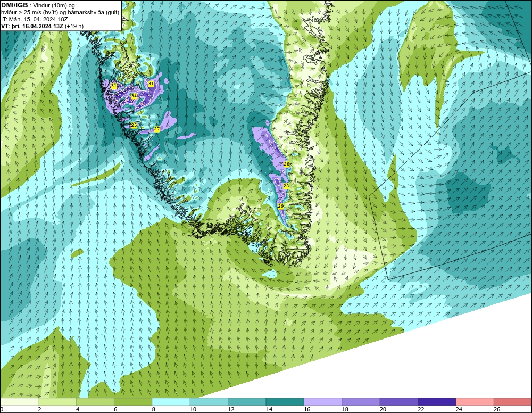Click the 2–4 m/s light green swatch
The image size is (532, 413).
point(57,402)
